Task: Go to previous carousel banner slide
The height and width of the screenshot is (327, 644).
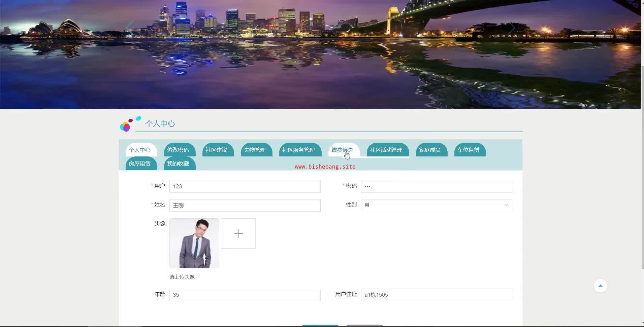Action: point(130,28)
